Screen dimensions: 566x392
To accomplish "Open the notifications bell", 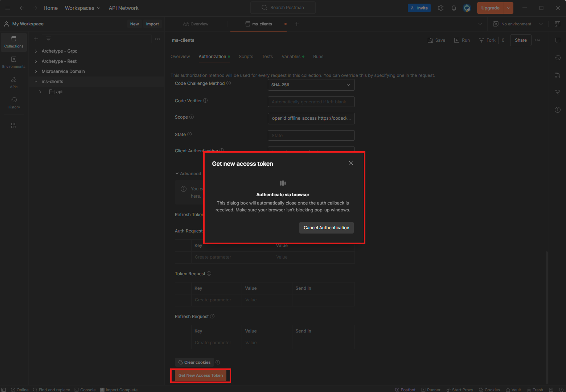I will click(x=454, y=8).
